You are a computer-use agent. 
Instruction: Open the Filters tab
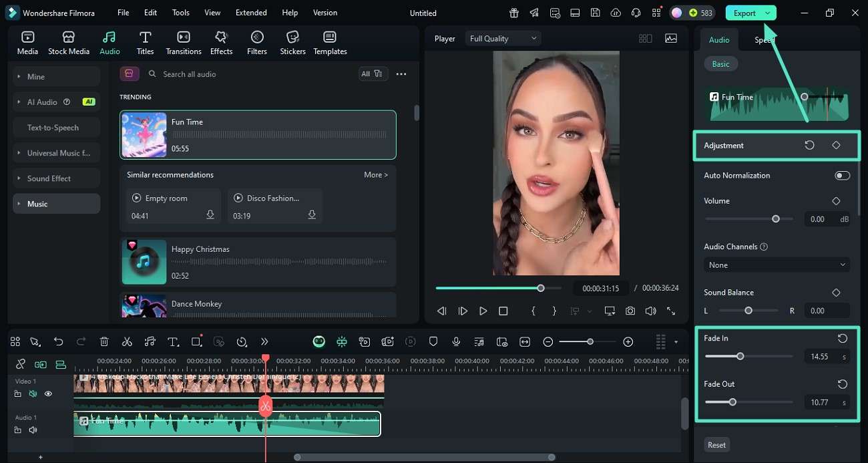(257, 43)
